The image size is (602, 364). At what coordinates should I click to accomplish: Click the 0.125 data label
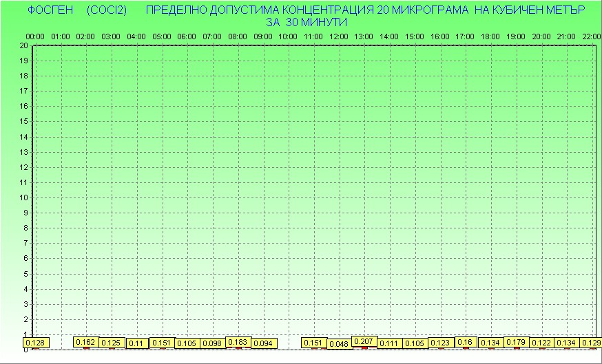click(111, 343)
